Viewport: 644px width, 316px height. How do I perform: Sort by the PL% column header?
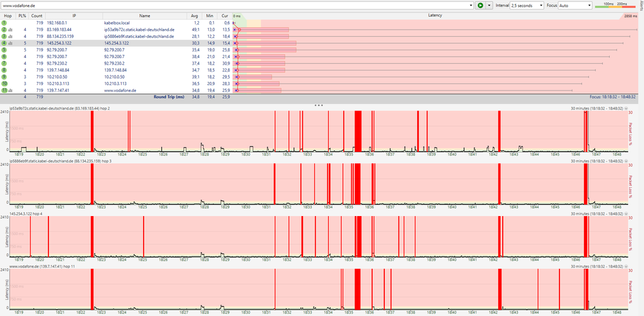pos(22,15)
